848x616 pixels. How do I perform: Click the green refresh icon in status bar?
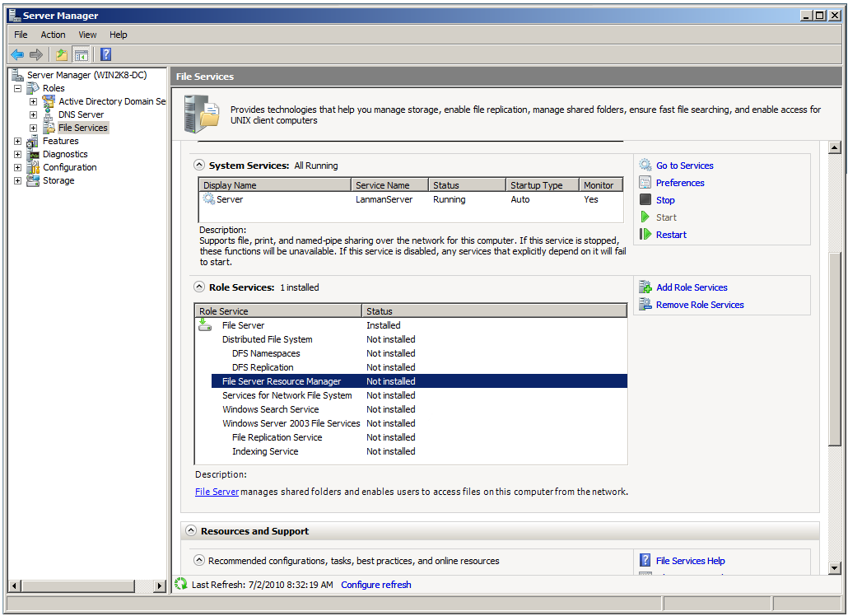(x=180, y=584)
